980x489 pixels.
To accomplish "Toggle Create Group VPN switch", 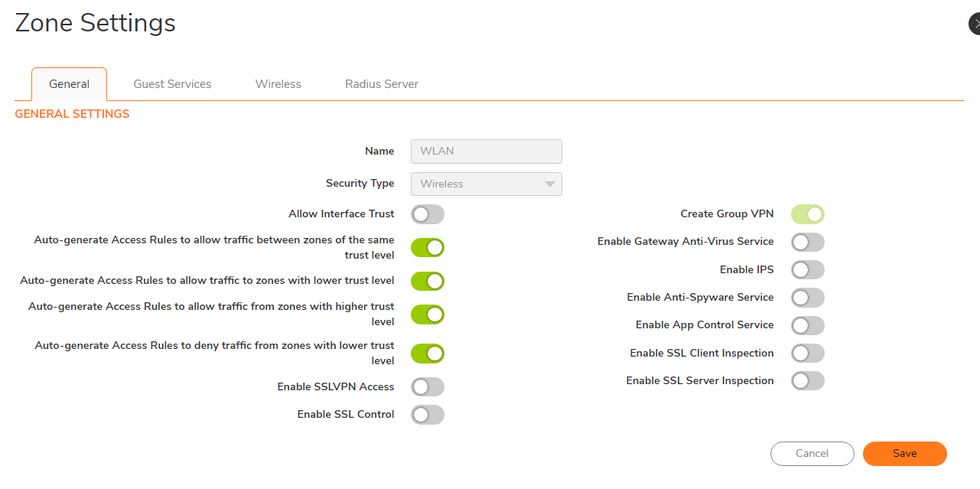I will tap(808, 214).
